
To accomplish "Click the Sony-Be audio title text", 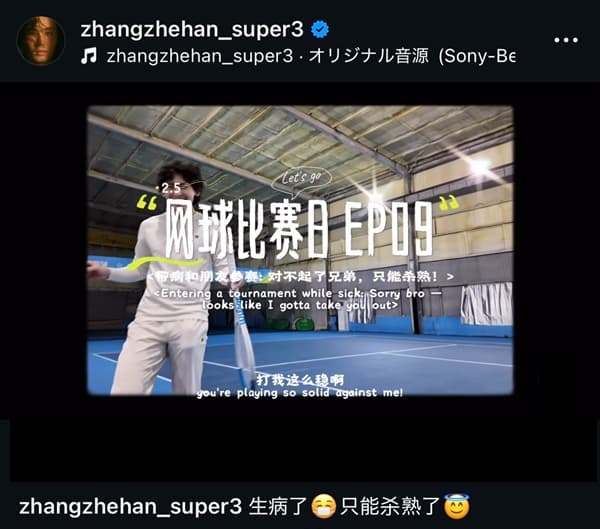I will [x=477, y=56].
